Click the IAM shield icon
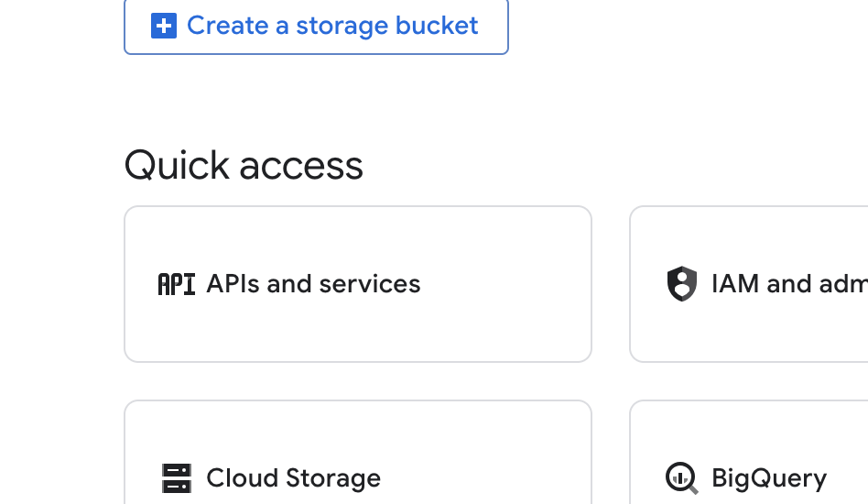 pos(681,284)
